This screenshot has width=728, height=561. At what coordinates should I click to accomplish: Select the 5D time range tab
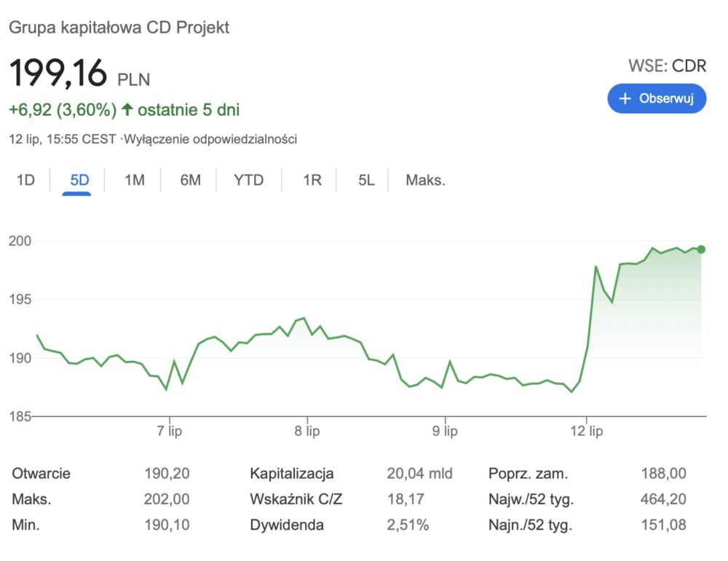(79, 180)
